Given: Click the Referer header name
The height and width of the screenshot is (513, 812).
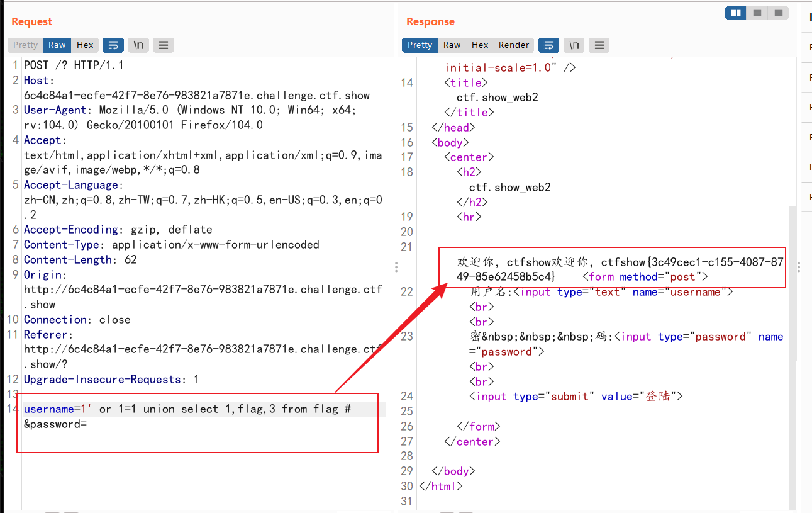Looking at the screenshot, I should click(48, 334).
